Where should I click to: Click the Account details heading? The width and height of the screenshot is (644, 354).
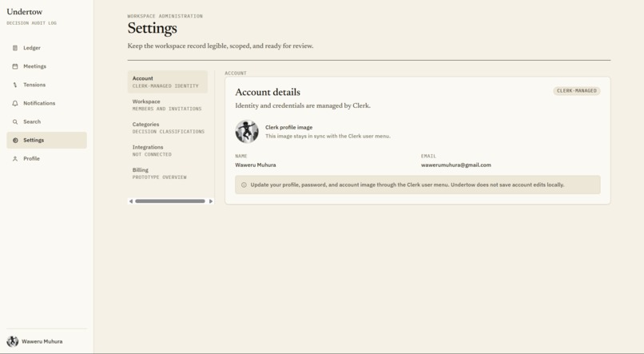pos(268,93)
